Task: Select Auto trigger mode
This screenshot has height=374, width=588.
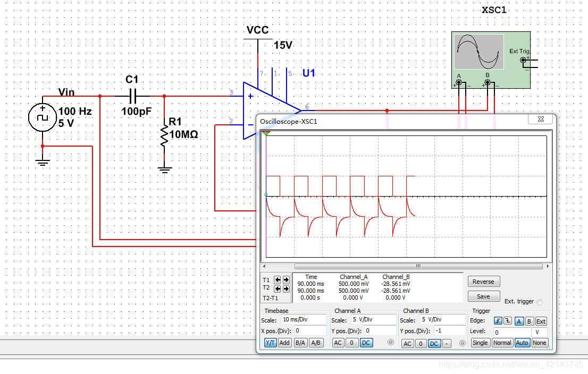Action: pyautogui.click(x=522, y=343)
